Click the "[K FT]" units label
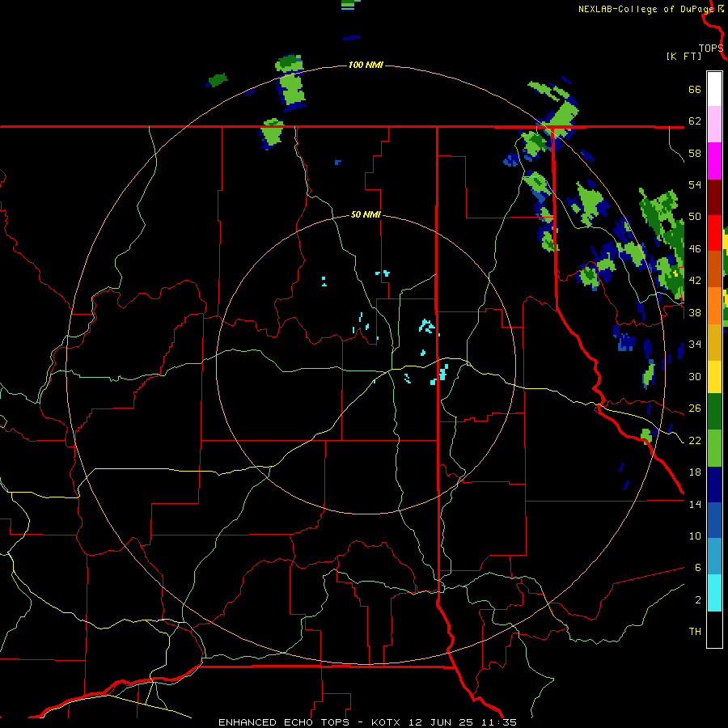Viewport: 728px width, 728px height. click(684, 57)
